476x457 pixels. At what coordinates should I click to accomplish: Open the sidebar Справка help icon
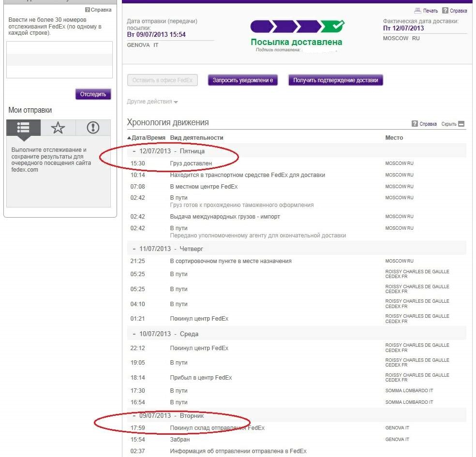click(88, 10)
